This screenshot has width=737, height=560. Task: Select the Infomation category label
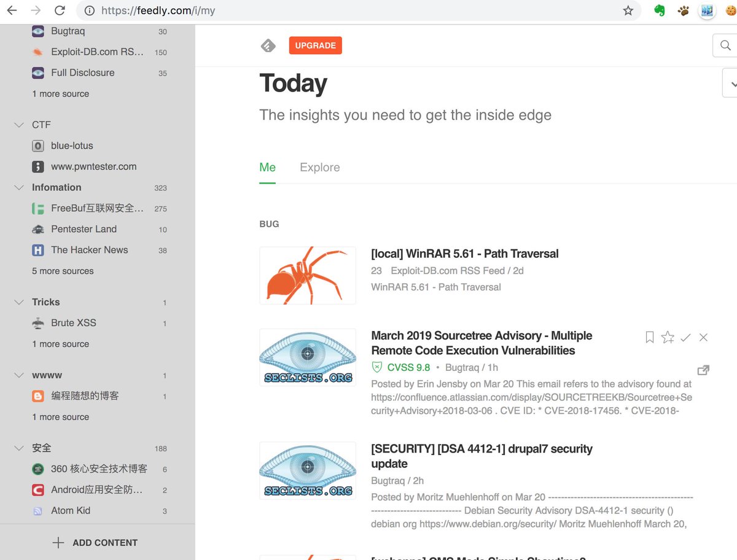coord(57,187)
